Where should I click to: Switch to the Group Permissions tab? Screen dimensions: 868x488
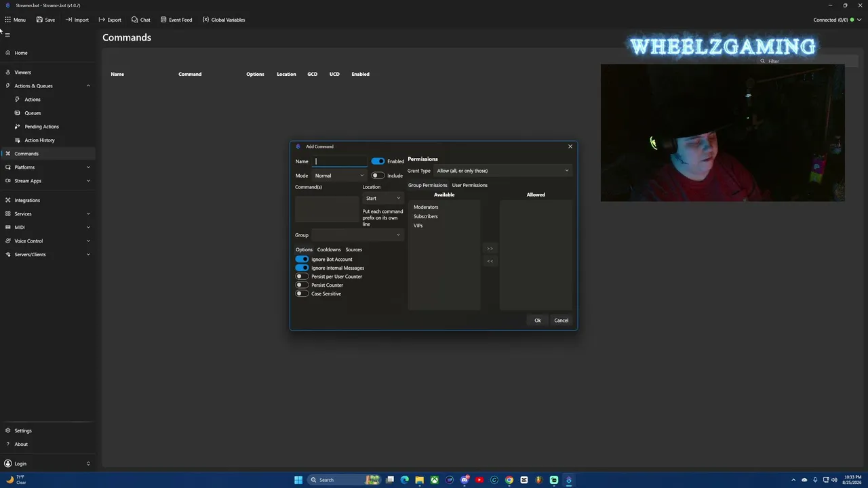click(x=428, y=185)
